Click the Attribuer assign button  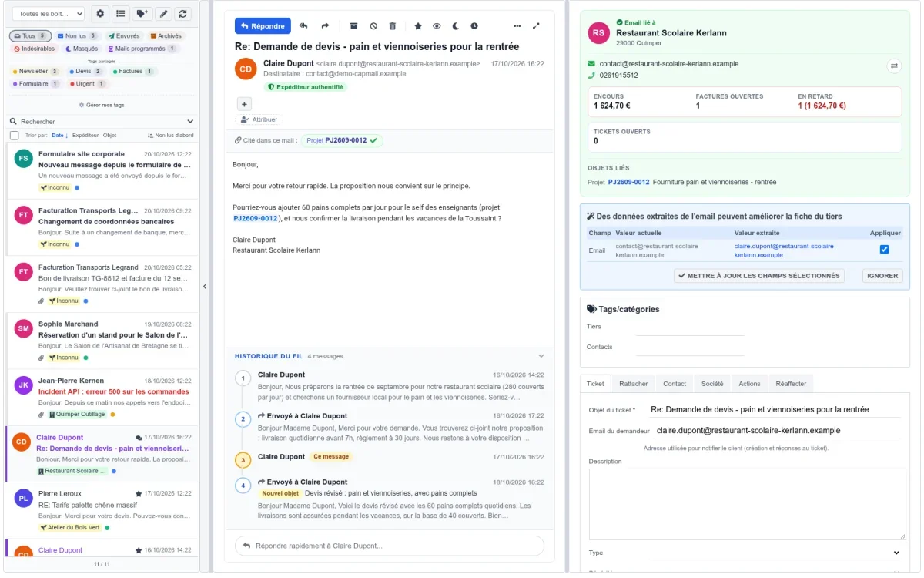coord(259,119)
